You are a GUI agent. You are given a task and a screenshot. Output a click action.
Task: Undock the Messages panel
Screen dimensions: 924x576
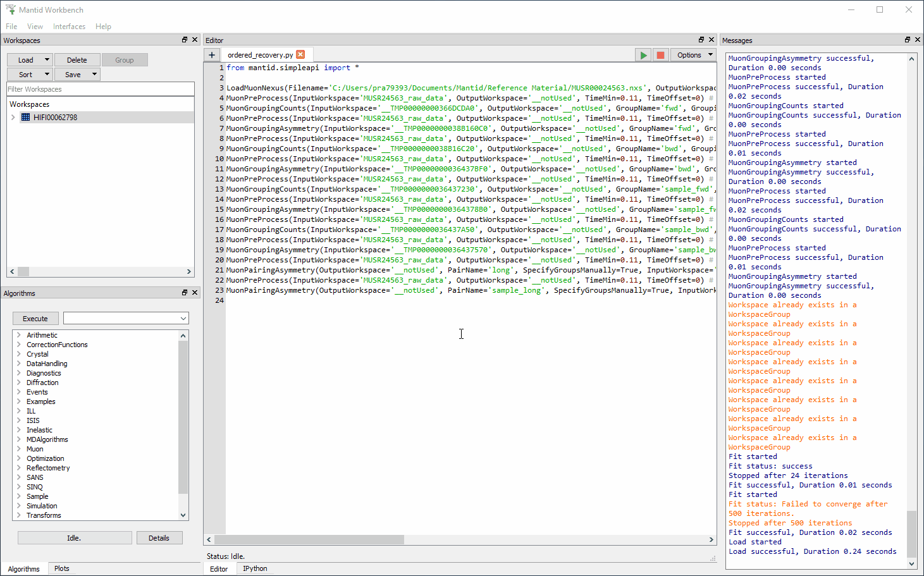(907, 40)
